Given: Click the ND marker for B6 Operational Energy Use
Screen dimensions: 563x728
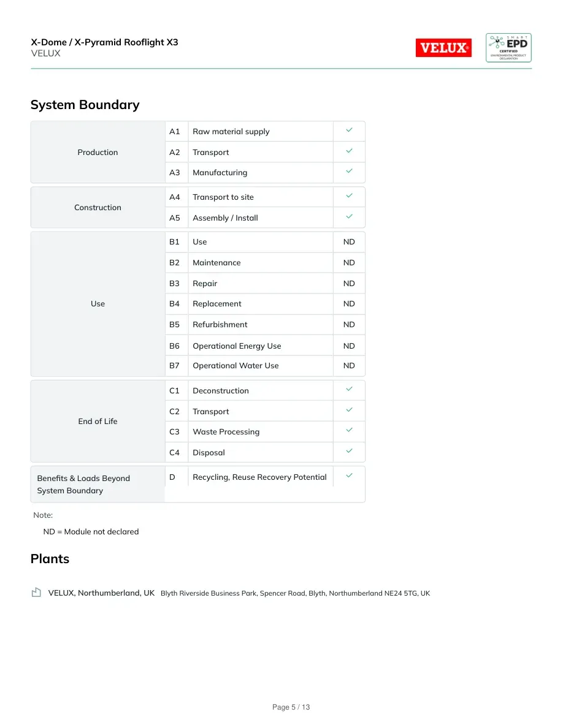Looking at the screenshot, I should click(x=349, y=346).
